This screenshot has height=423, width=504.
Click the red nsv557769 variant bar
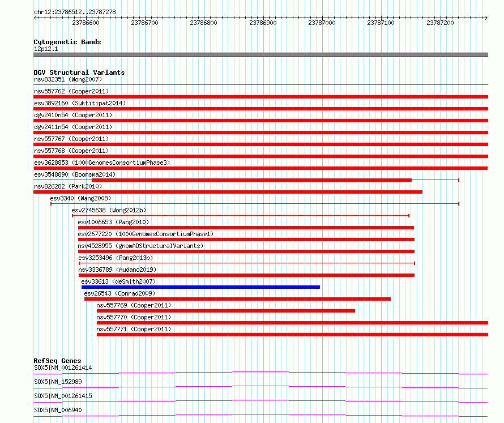click(226, 311)
